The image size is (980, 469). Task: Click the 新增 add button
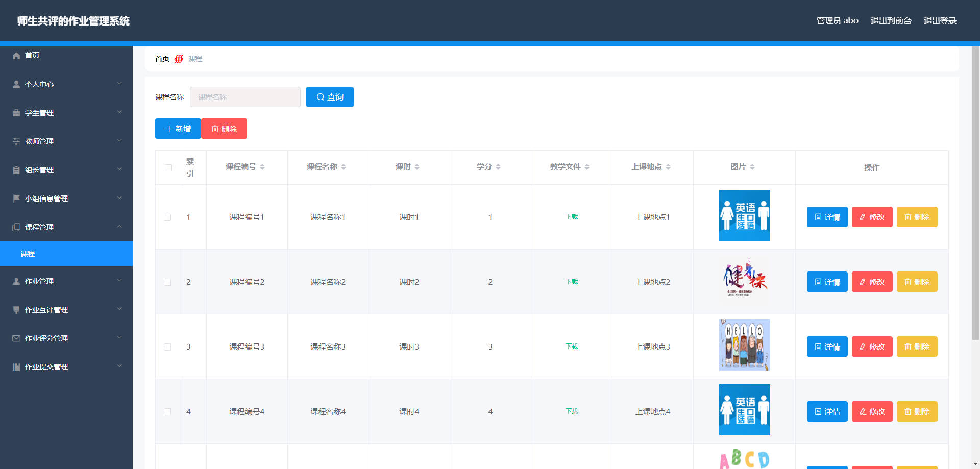pyautogui.click(x=178, y=129)
